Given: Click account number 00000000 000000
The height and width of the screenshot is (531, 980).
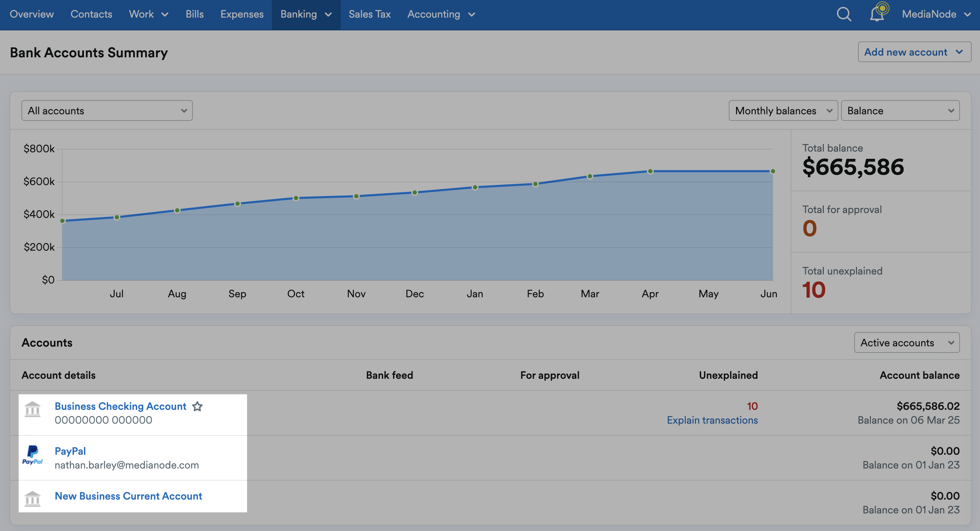Looking at the screenshot, I should coord(103,421).
